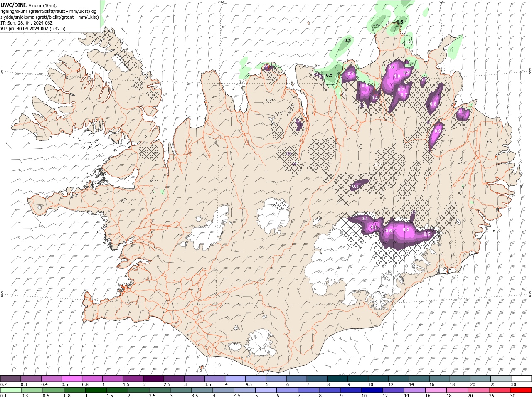Image resolution: width=532 pixels, height=399 pixels.
Task: Select the blue 8 swatch in lower legend row
Action: (330, 390)
